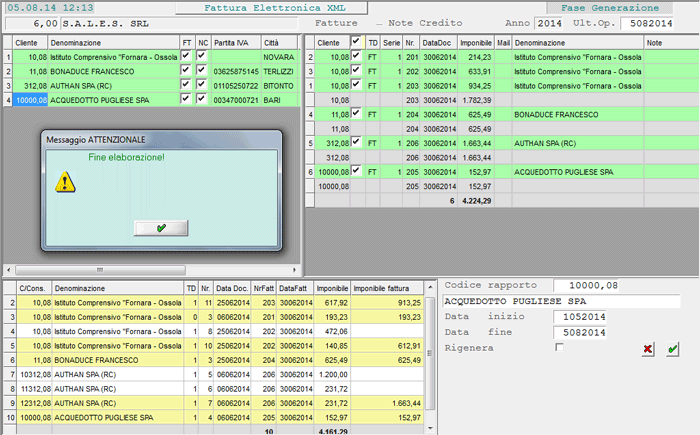
Task: Uncheck invoice 205 ACQUEDOTTO PUGLIESE checkbox
Action: (357, 171)
